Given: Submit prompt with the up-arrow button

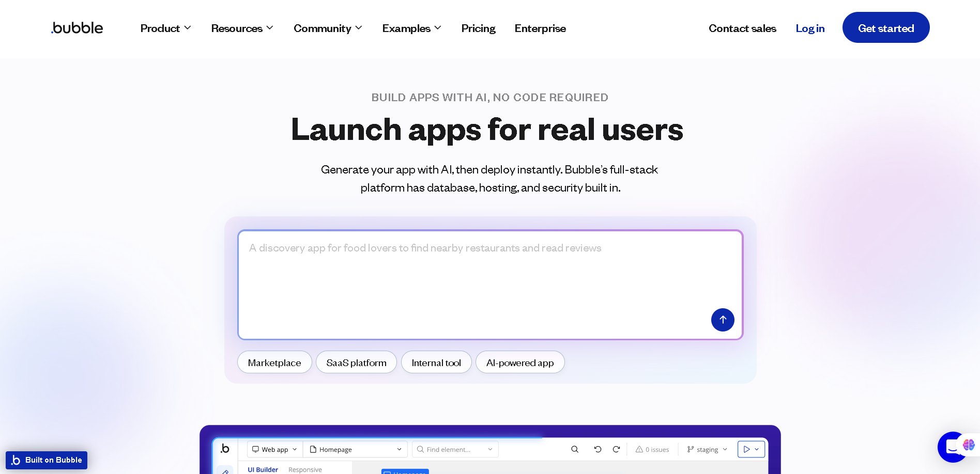Looking at the screenshot, I should click(722, 320).
